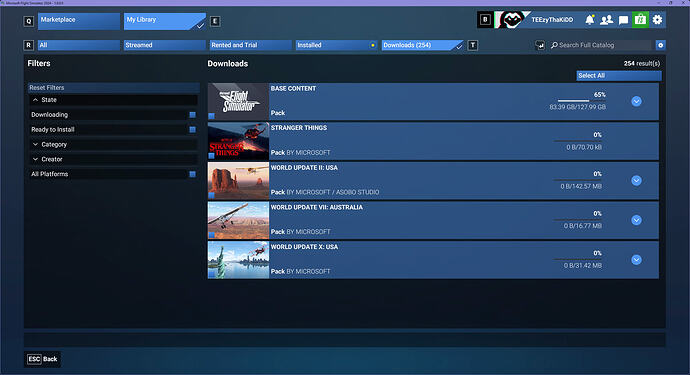The image size is (690, 375).
Task: Click the B key hint icon
Action: [x=485, y=20]
